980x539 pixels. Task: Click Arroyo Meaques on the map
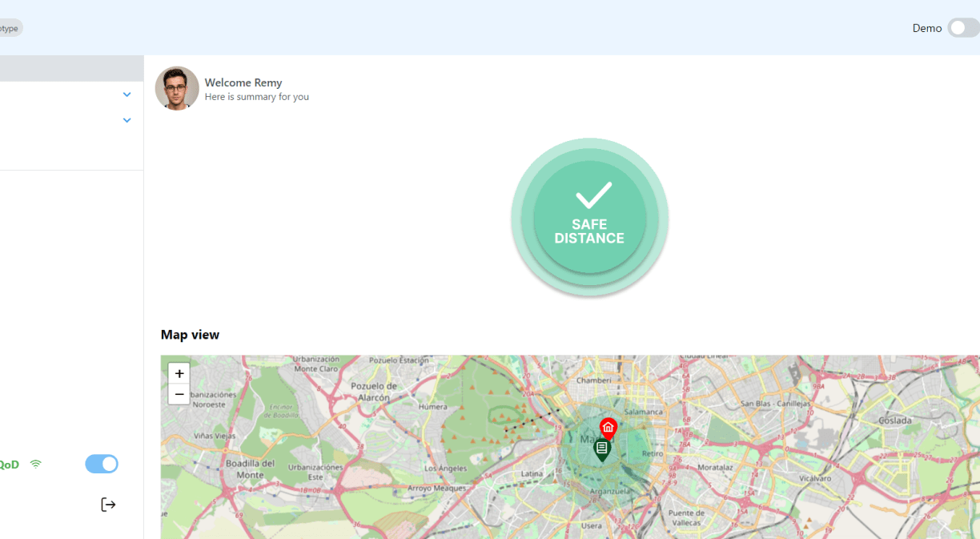pyautogui.click(x=436, y=488)
